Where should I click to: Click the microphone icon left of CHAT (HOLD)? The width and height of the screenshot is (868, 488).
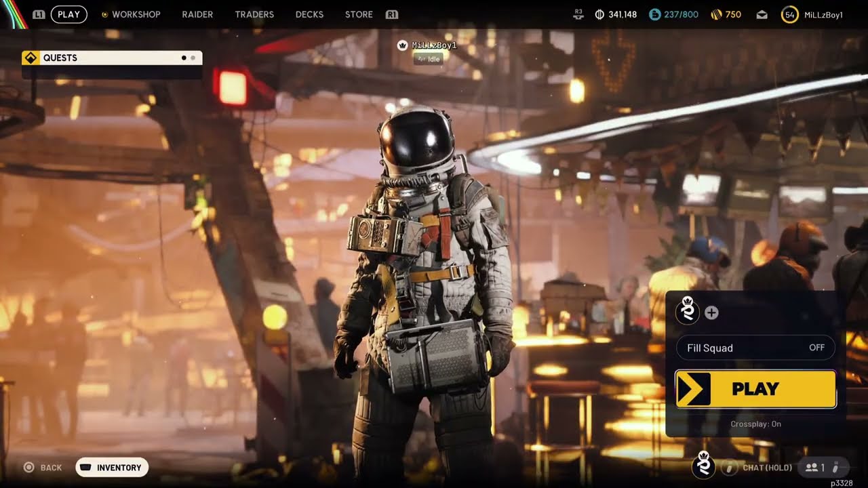click(x=730, y=467)
